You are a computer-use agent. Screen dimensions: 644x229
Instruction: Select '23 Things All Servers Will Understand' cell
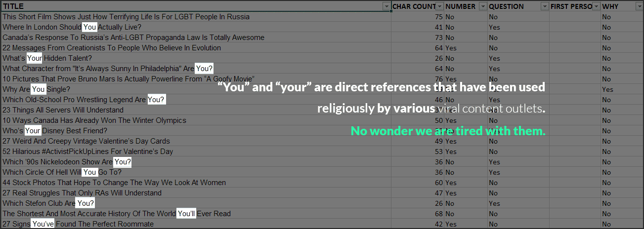tap(63, 110)
